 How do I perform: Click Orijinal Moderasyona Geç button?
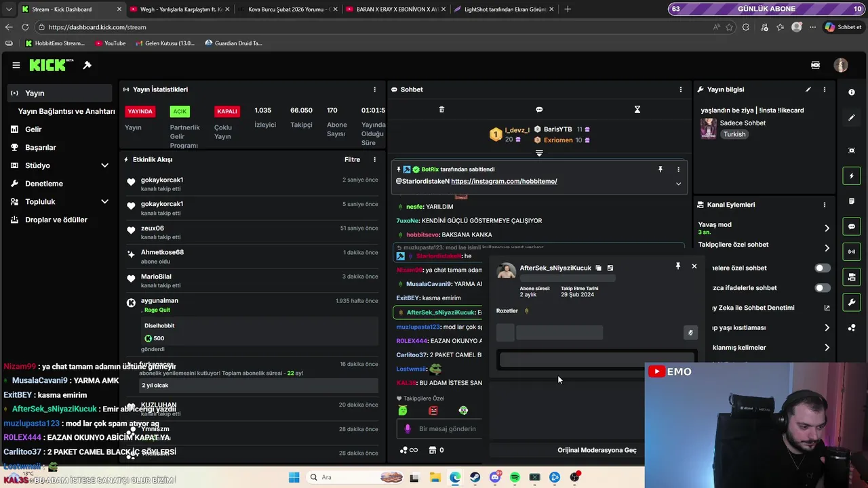pyautogui.click(x=597, y=450)
